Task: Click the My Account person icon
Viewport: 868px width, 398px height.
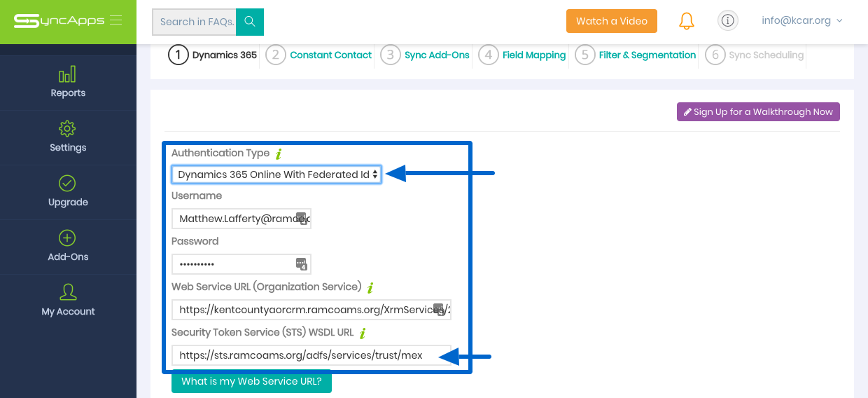Action: (68, 292)
